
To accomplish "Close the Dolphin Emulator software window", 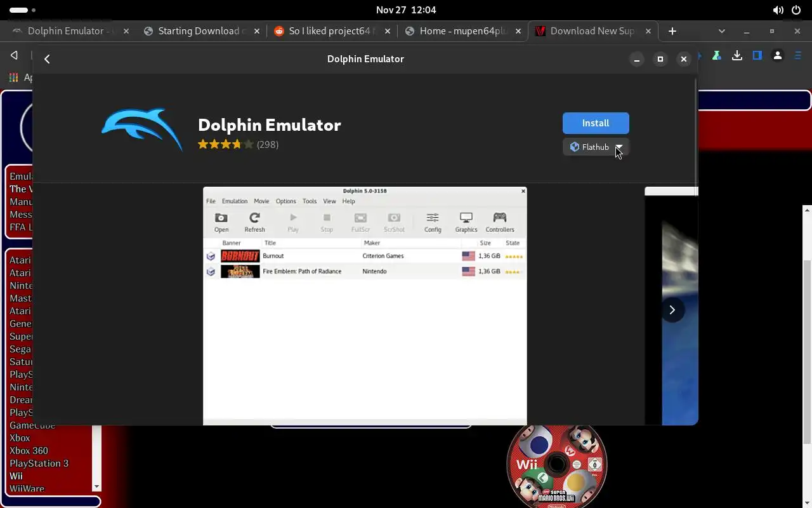I will 684,59.
